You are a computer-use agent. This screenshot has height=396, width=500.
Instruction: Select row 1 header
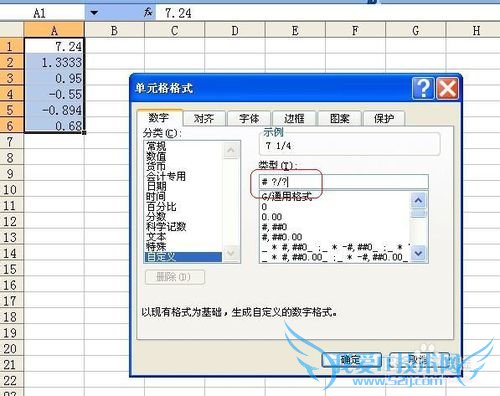point(12,46)
